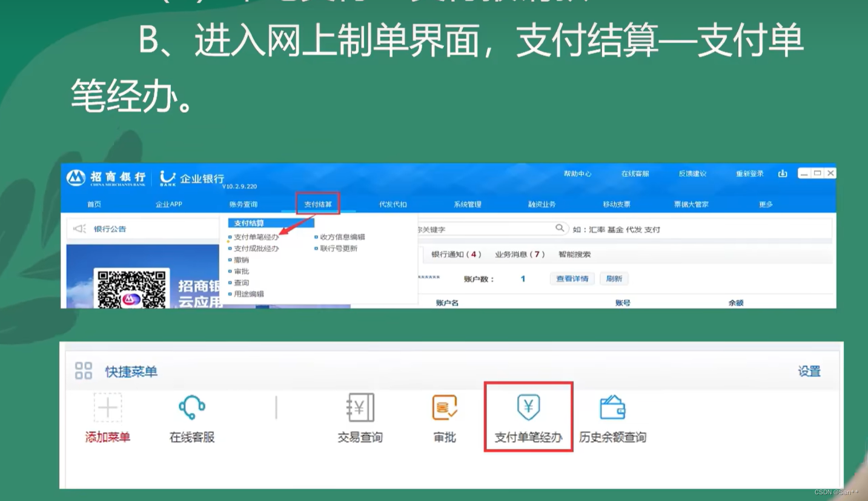Open 交易查询 shortcut icon
868x501 pixels.
click(x=360, y=408)
